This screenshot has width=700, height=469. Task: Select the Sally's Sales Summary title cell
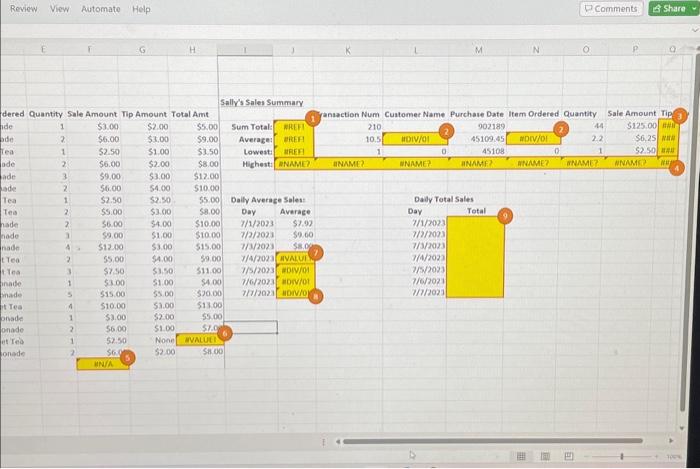pos(262,102)
